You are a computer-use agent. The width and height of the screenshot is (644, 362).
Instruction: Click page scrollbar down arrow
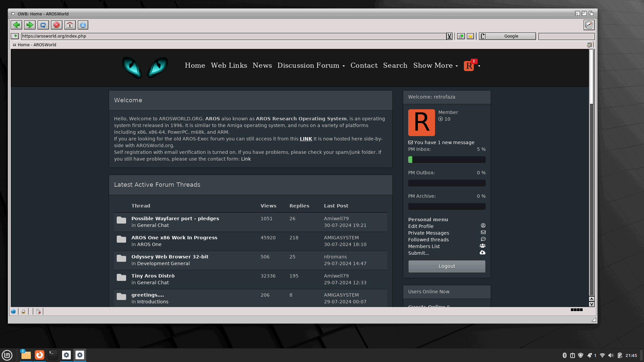pyautogui.click(x=592, y=304)
